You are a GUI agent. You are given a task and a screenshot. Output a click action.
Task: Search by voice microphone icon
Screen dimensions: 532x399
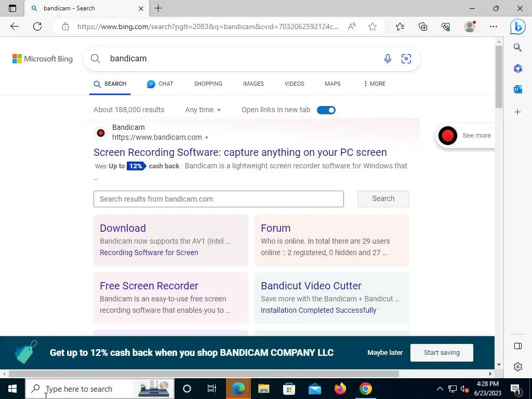click(x=388, y=59)
